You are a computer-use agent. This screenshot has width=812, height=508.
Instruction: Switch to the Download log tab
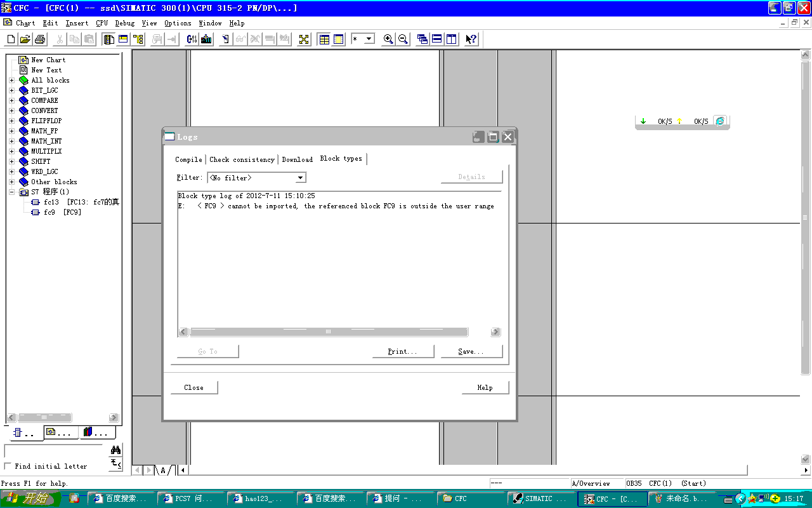[297, 159]
